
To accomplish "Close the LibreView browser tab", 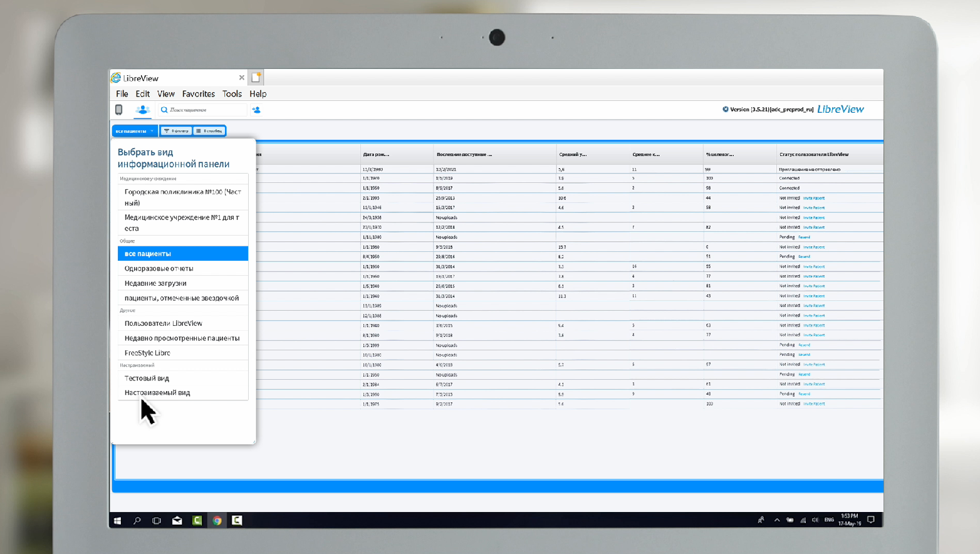I will [241, 78].
